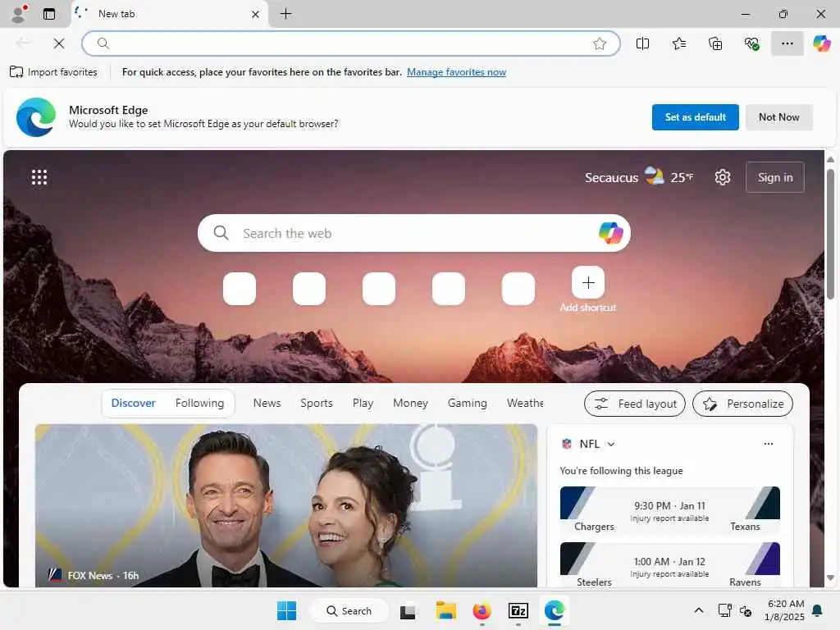This screenshot has height=630, width=840.
Task: Show hidden system tray icons
Action: click(699, 610)
